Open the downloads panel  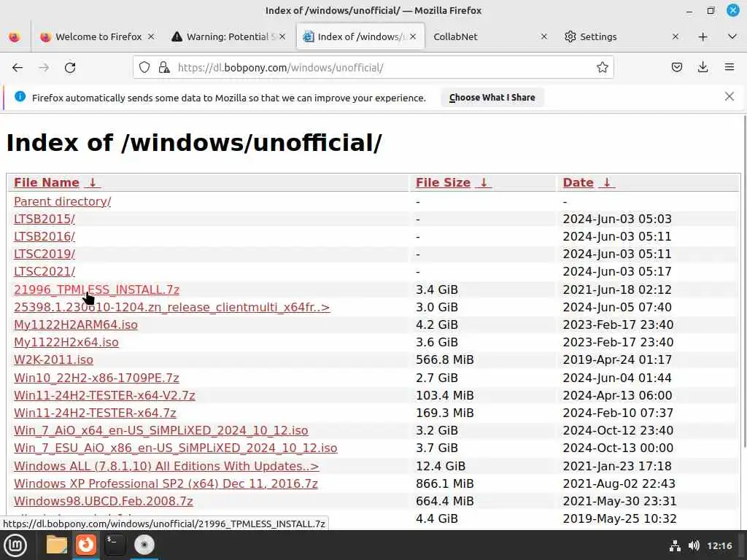703,68
